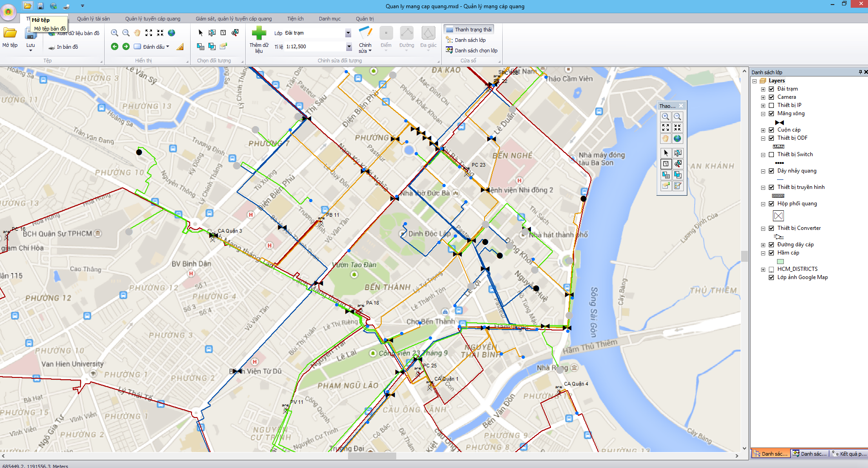Collapse the root Layers tree node
Image resolution: width=868 pixels, height=468 pixels.
pyautogui.click(x=754, y=81)
